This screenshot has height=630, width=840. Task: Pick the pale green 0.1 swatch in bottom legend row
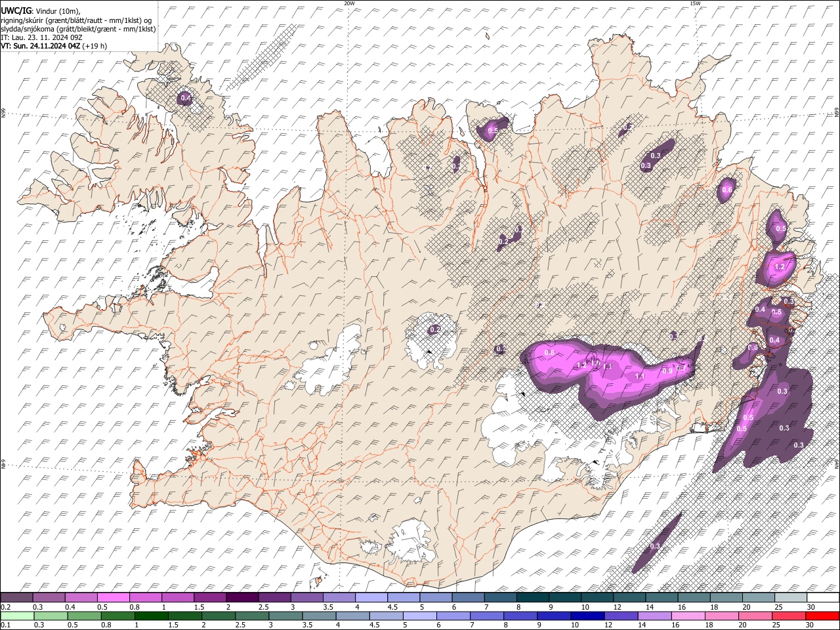17,616
